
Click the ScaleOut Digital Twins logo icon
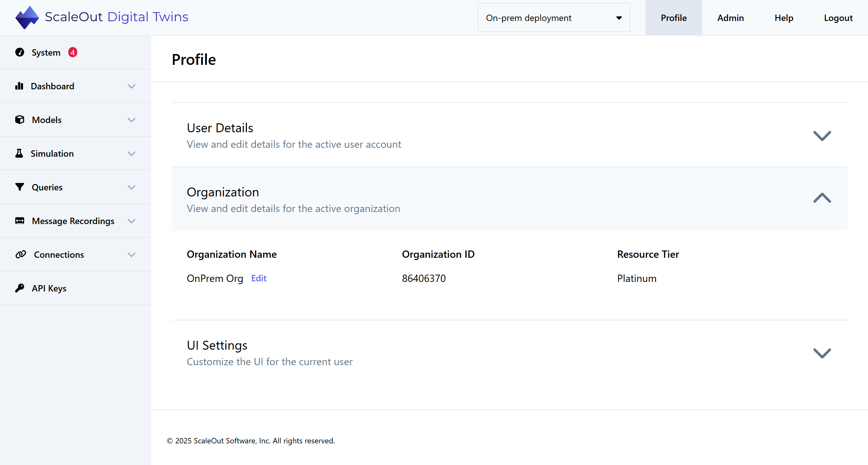click(x=27, y=17)
